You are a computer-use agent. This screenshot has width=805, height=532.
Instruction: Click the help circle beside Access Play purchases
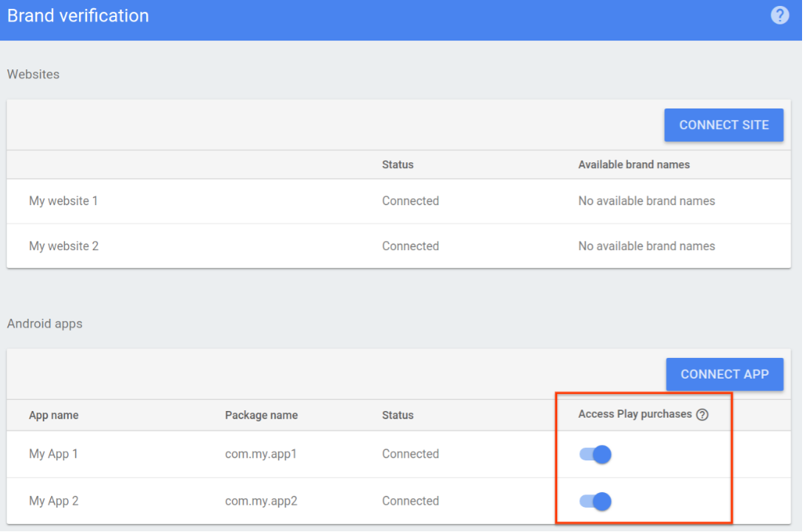(x=701, y=414)
